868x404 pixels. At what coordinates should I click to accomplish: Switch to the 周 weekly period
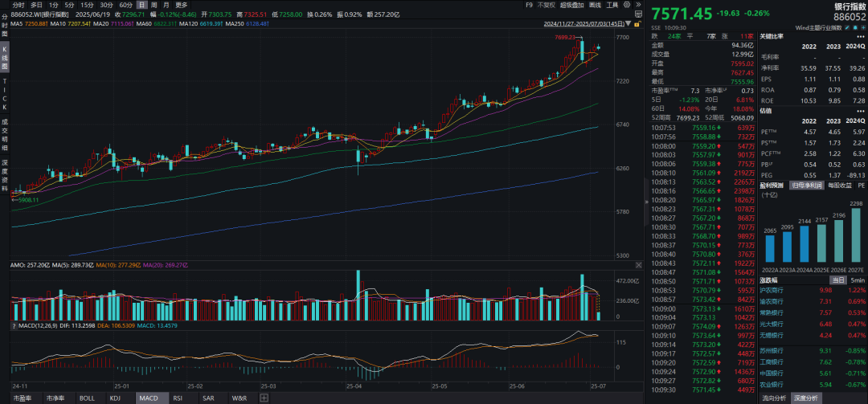point(154,5)
